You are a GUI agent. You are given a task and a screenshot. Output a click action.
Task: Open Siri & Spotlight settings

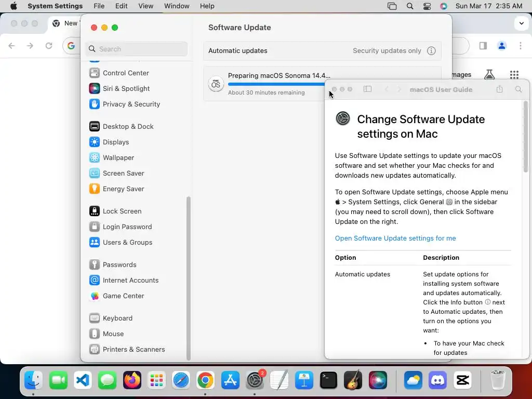[x=119, y=88]
